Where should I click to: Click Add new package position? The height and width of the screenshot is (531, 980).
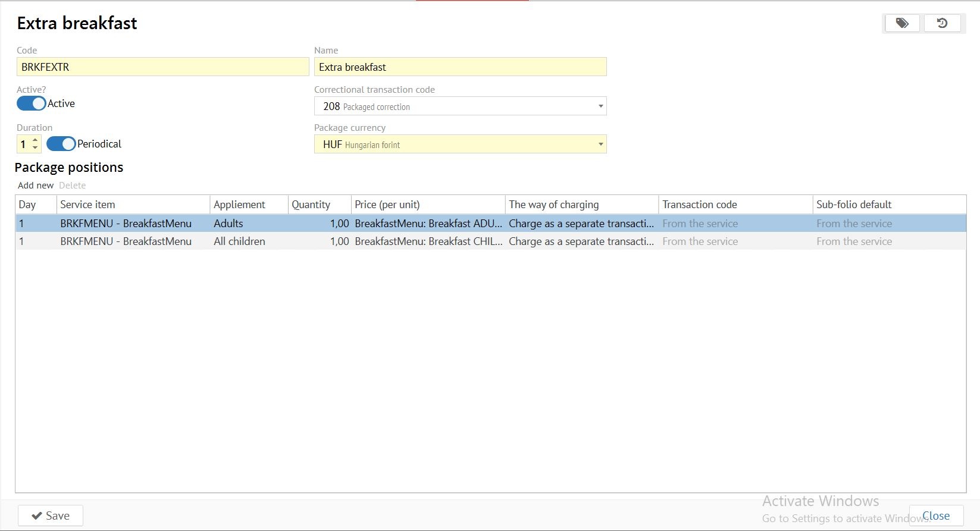(36, 186)
